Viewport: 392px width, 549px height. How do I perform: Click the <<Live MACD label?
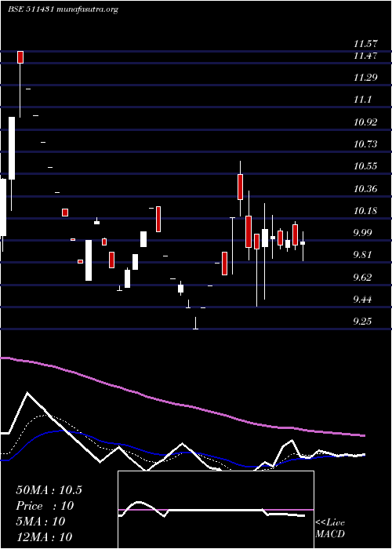[x=330, y=529]
